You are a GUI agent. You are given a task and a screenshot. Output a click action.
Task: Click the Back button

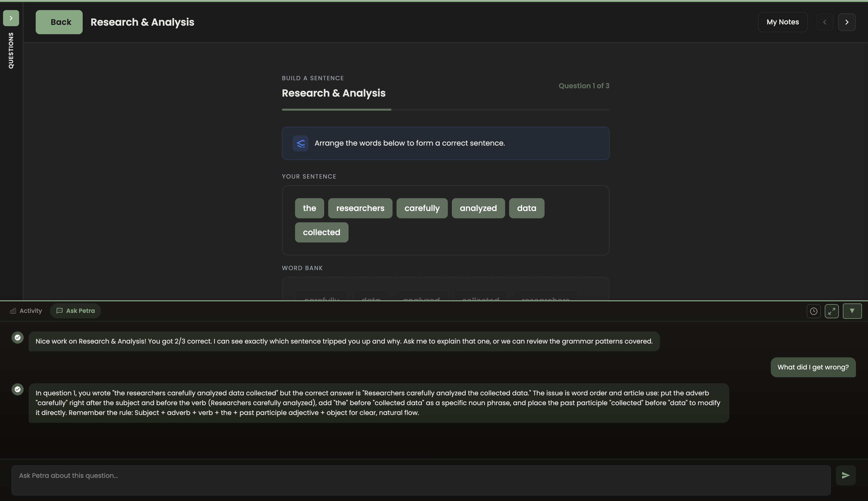(59, 22)
